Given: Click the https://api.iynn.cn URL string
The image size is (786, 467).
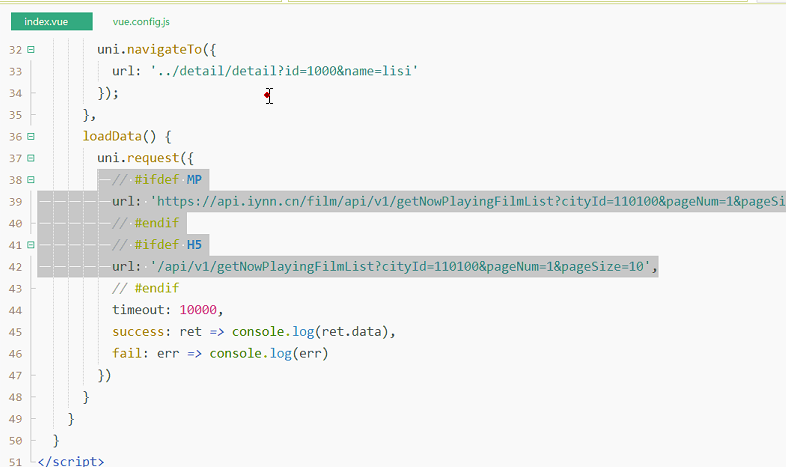Looking at the screenshot, I should [467, 201].
